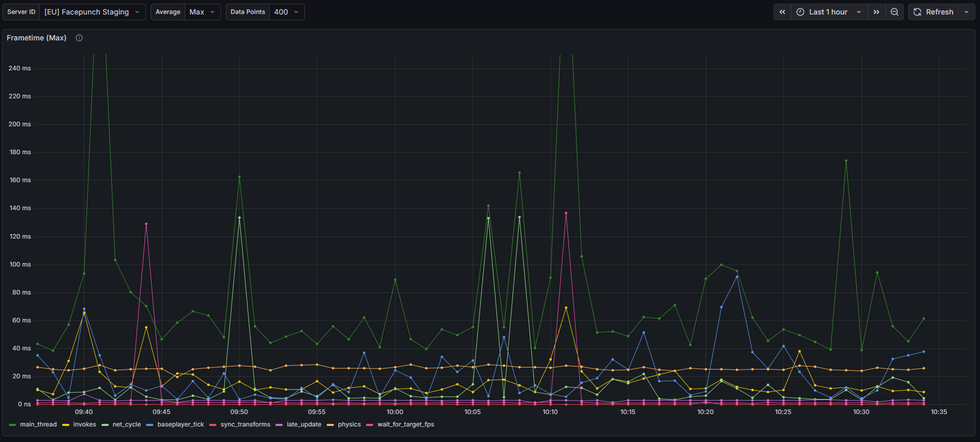Viewport: 980px width, 442px height.
Task: Toggle invokes series visibility in legend
Action: coord(84,424)
